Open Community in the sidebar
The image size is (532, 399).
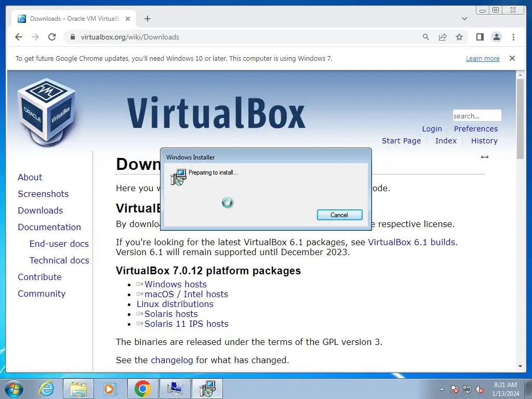coord(42,294)
